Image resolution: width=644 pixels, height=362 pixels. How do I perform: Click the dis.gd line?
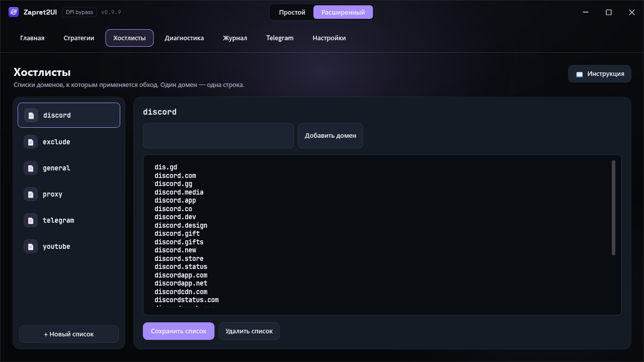(166, 167)
